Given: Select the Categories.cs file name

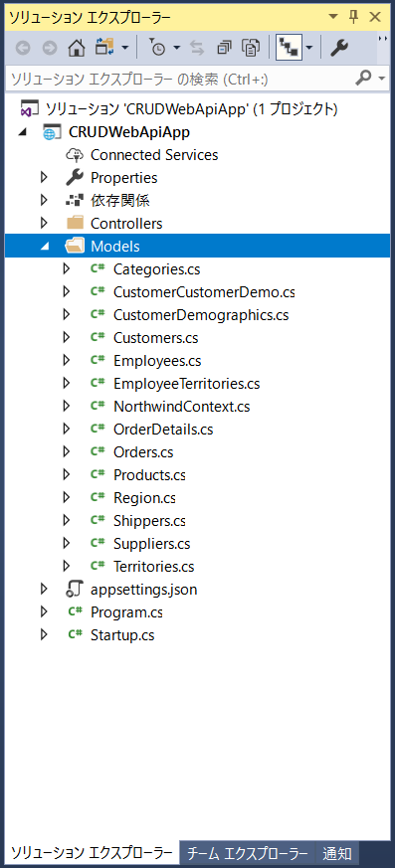Looking at the screenshot, I should (x=157, y=269).
